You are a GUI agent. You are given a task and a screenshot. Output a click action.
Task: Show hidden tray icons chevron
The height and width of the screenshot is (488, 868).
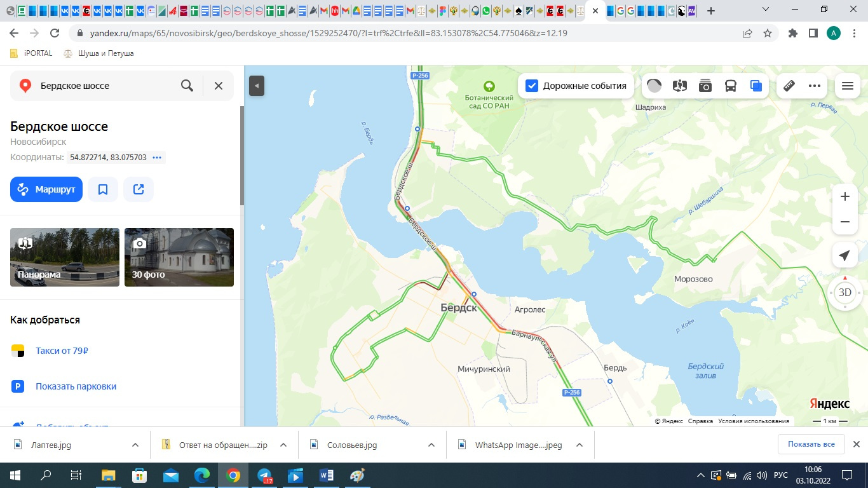point(700,475)
